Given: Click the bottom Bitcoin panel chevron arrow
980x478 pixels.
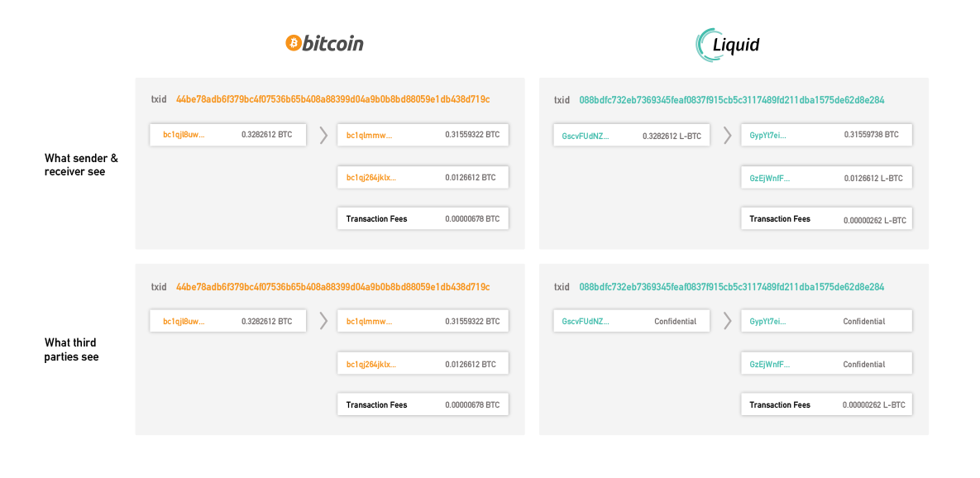Looking at the screenshot, I should 323,321.
